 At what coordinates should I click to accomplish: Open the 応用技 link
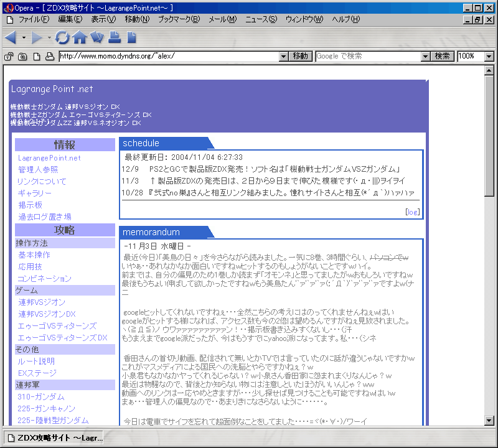coord(30,267)
